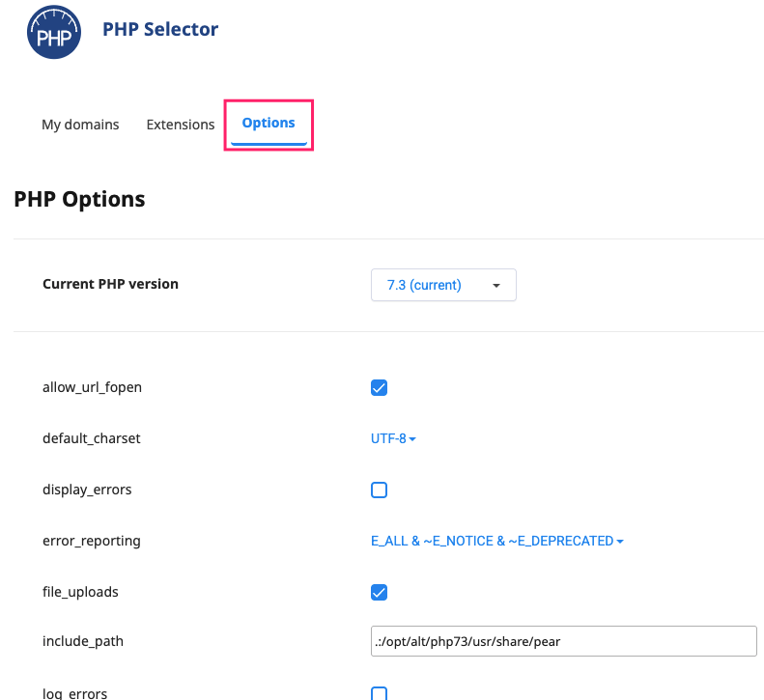This screenshot has width=764, height=700.
Task: Tick the log_errors checkbox
Action: [x=380, y=692]
